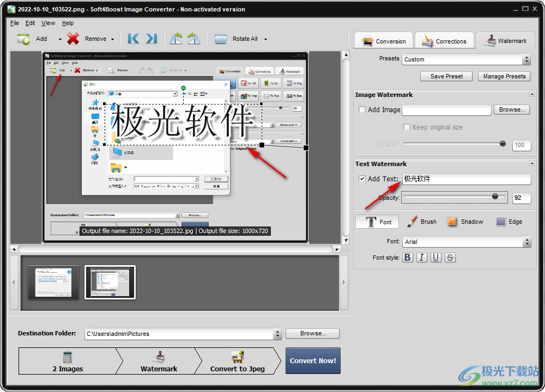Rotate image right
545x392 pixels.
click(x=194, y=39)
